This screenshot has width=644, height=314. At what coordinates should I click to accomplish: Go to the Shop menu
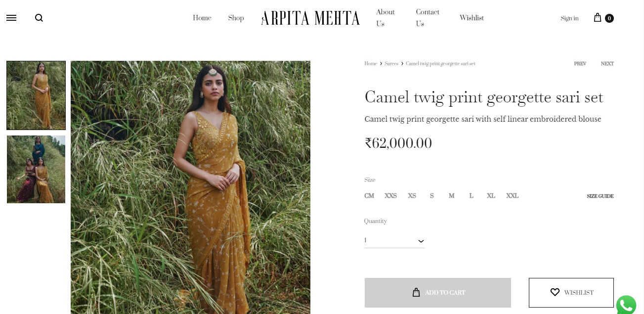click(x=236, y=18)
